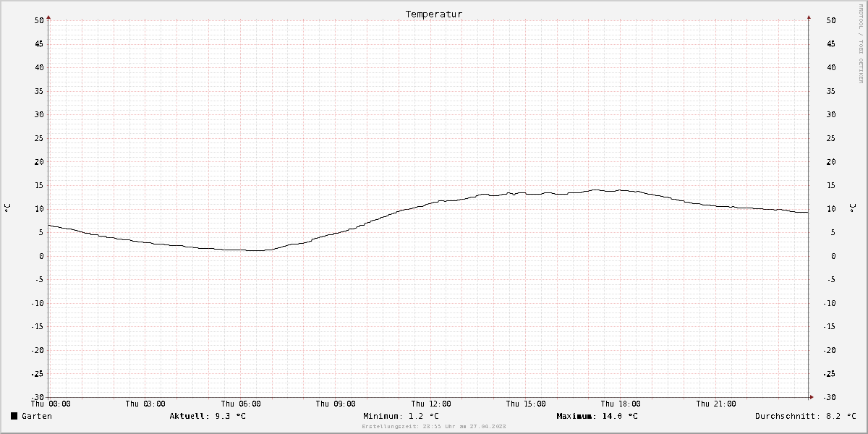Click the "20" label on left axis
The width and height of the screenshot is (868, 434).
(39, 162)
